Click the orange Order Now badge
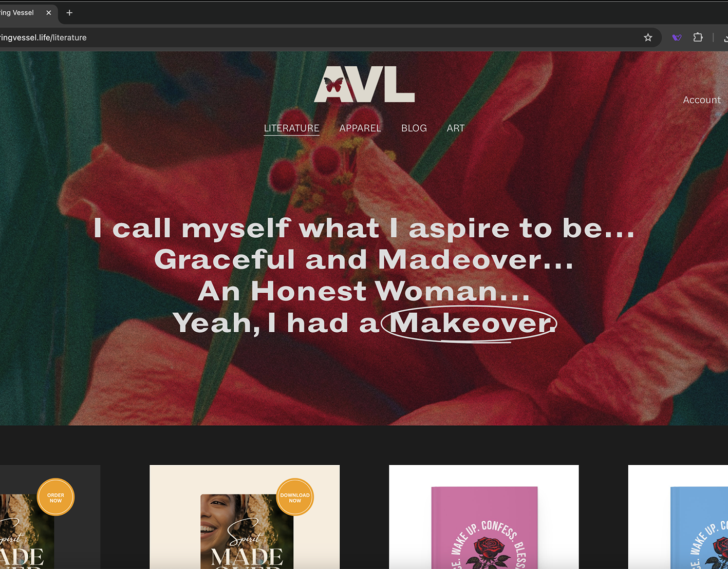728x569 pixels. tap(55, 497)
